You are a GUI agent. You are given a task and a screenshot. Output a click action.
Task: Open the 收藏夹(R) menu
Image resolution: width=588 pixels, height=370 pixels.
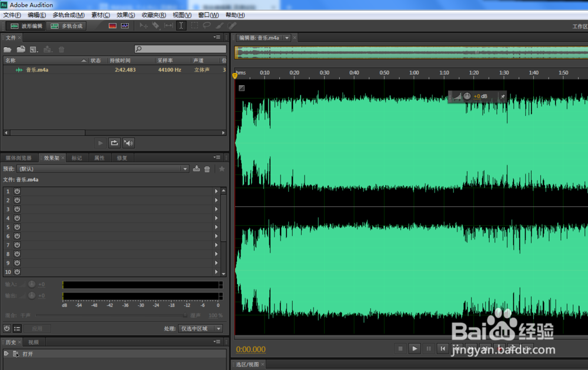pyautogui.click(x=153, y=15)
